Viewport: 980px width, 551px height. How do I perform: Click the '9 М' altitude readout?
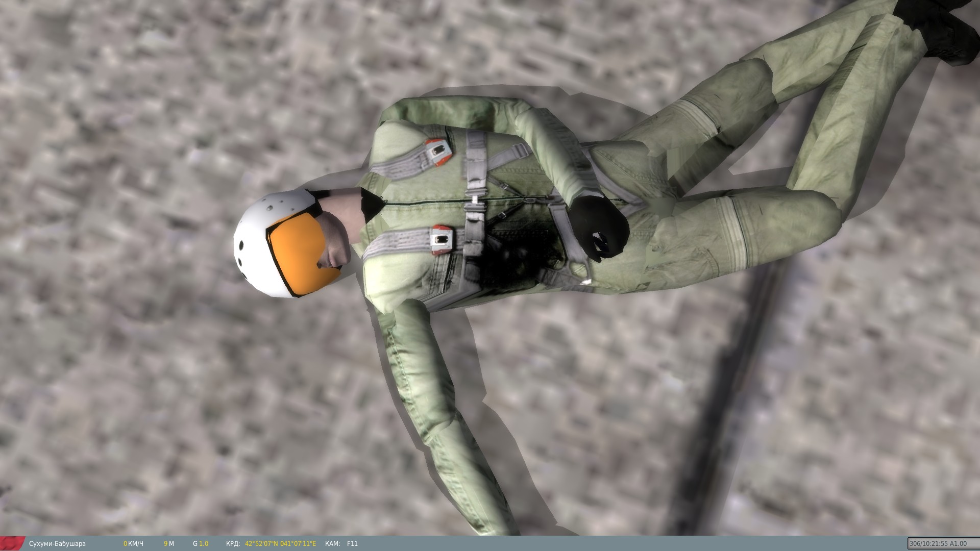click(169, 544)
